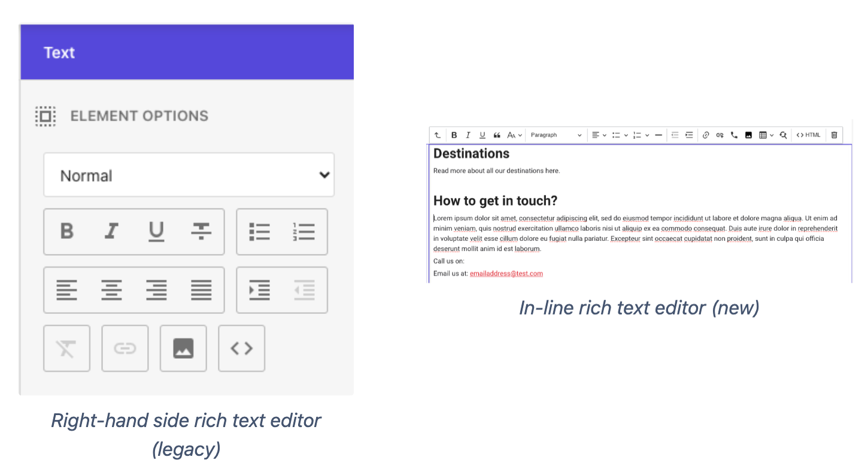Switch to HTML code view

pyautogui.click(x=808, y=135)
